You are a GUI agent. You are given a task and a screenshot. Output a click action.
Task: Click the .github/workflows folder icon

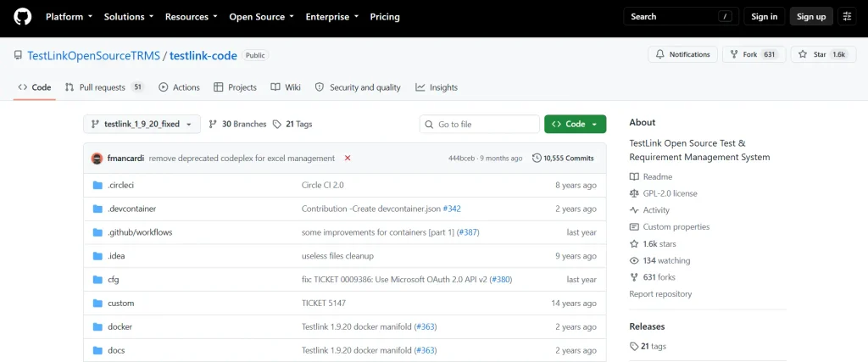pos(98,232)
